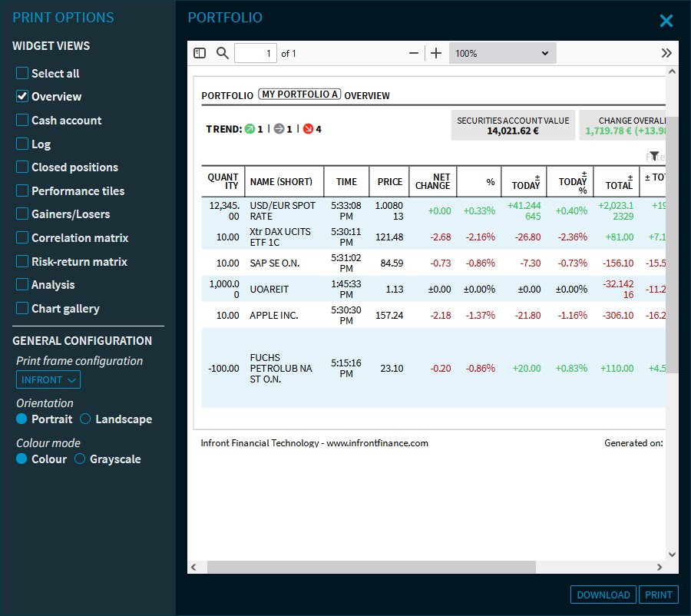Screen dimensions: 691x616
Task: Expand the 100% zoom level dropdown
Action: click(x=502, y=53)
